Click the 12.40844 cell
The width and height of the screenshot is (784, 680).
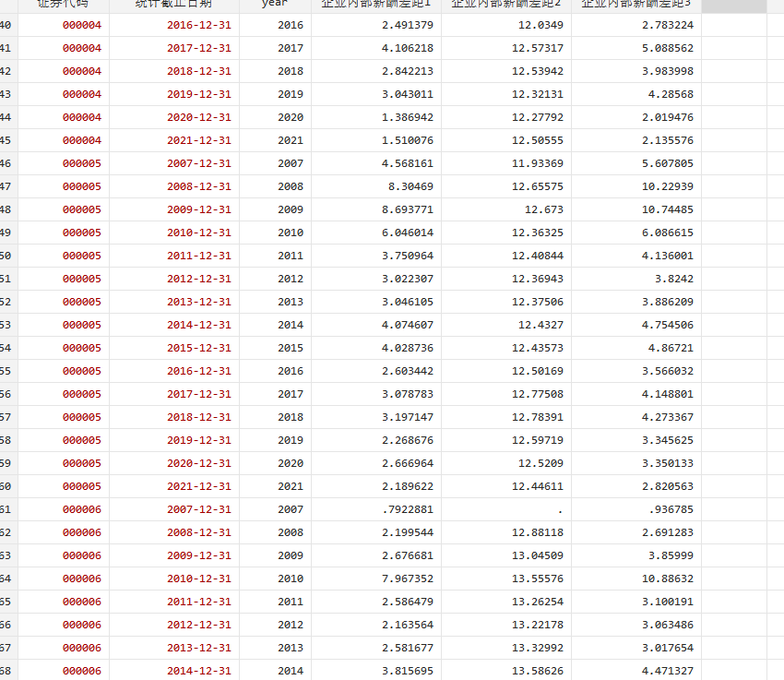tap(506, 256)
